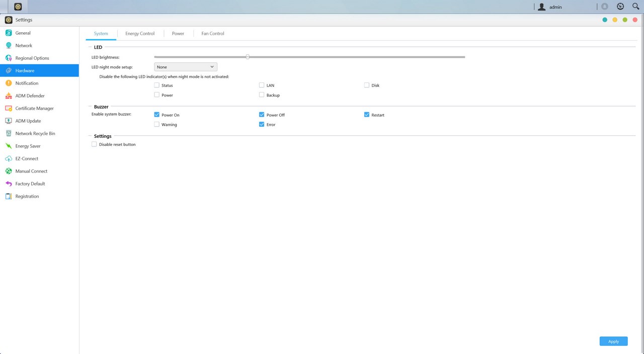Click the Apply button
644x354 pixels.
613,341
